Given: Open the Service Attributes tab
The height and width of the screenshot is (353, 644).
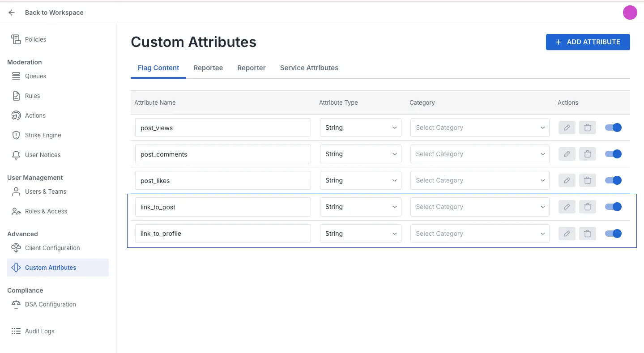Looking at the screenshot, I should point(309,68).
